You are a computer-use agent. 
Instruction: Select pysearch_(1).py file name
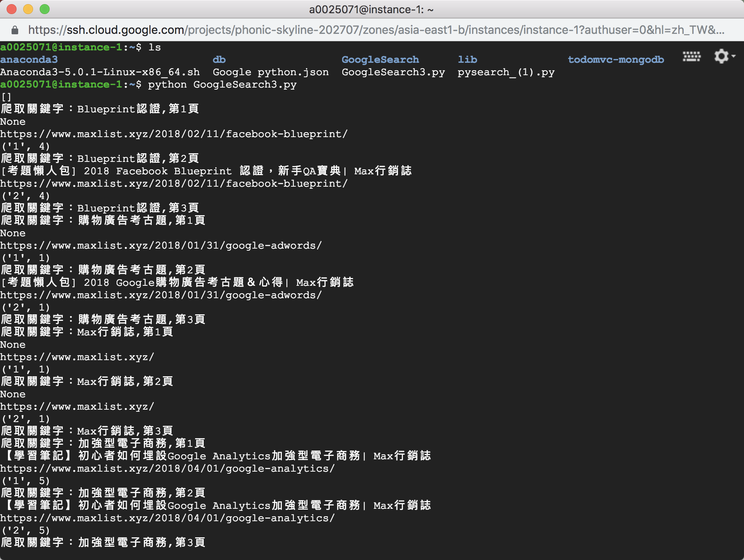coord(506,72)
